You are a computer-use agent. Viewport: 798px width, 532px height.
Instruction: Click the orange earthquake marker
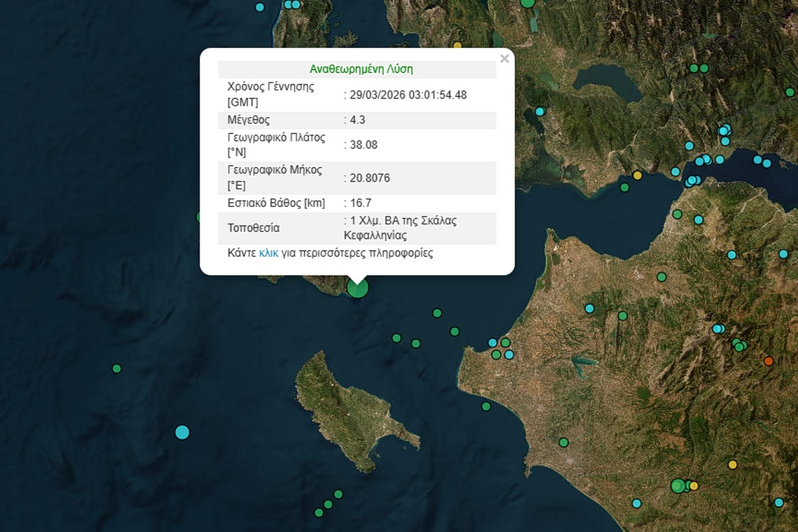click(769, 361)
